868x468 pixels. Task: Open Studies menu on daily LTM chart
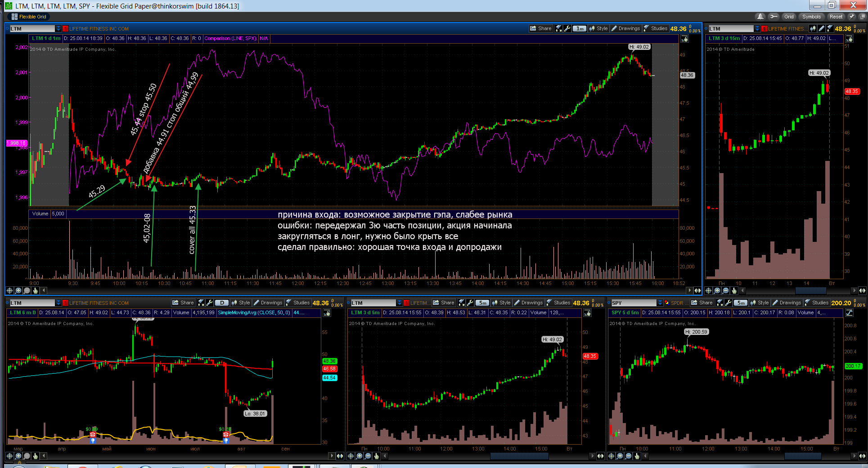[x=298, y=303]
